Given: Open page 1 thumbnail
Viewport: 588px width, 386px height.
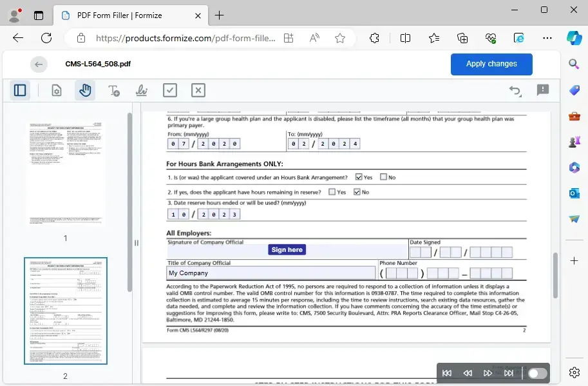Looking at the screenshot, I should [x=66, y=173].
